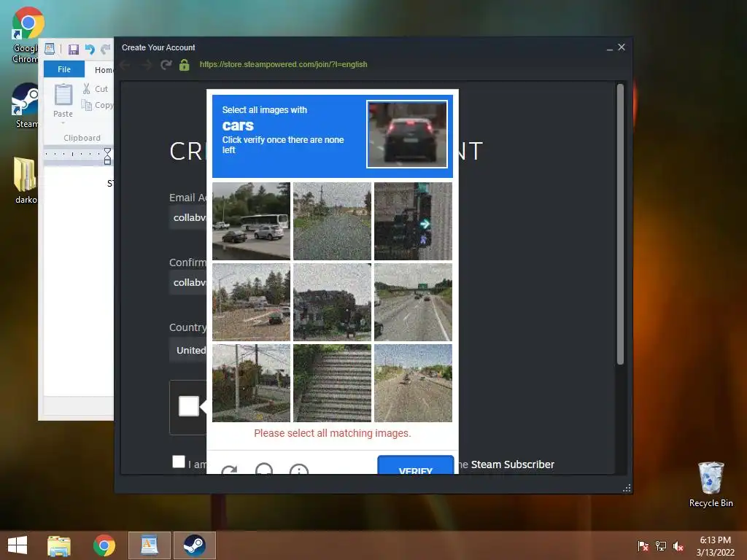Click the green padlock security icon
Image resolution: width=747 pixels, height=560 pixels.
click(184, 65)
